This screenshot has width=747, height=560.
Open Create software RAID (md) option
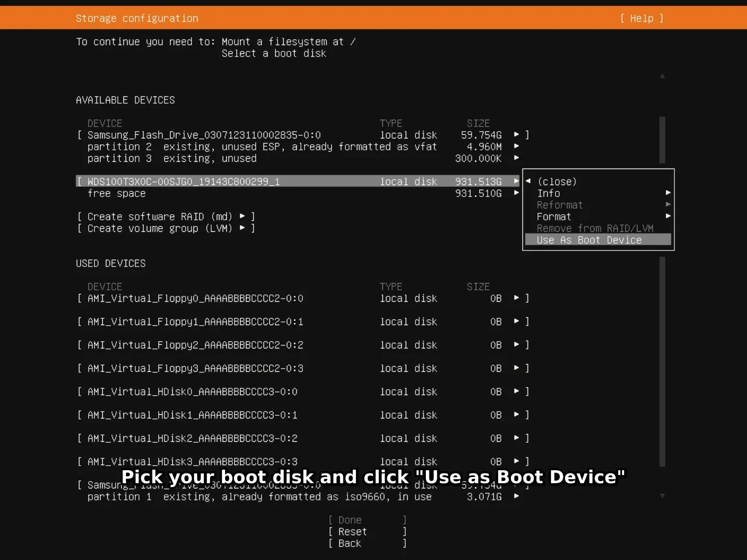166,217
